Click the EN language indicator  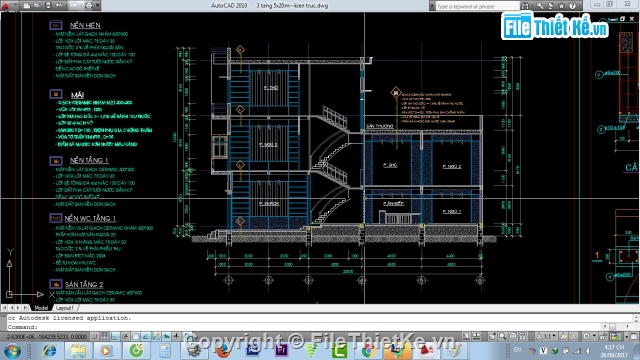(517, 350)
